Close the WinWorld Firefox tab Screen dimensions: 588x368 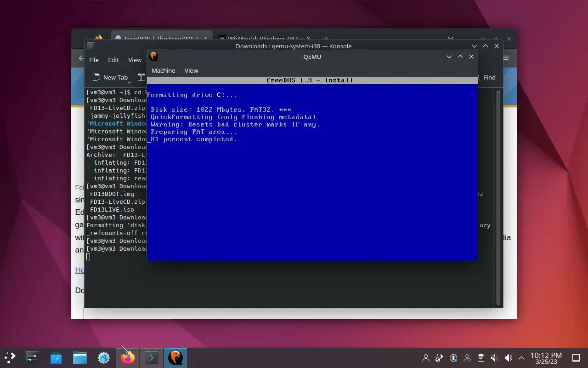click(x=309, y=39)
